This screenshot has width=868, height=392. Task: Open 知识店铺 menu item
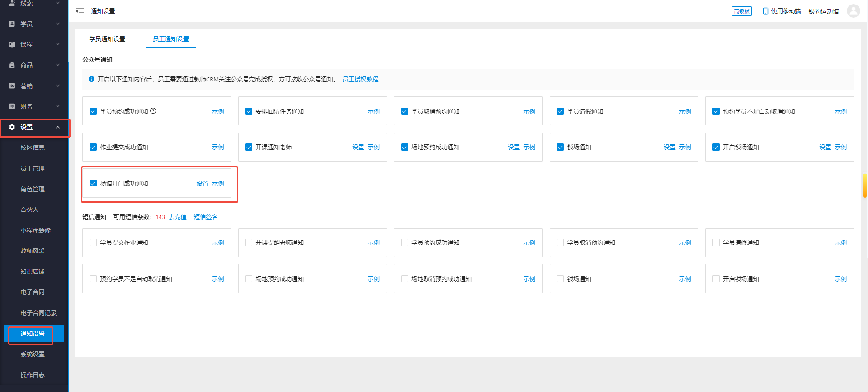pyautogui.click(x=33, y=272)
